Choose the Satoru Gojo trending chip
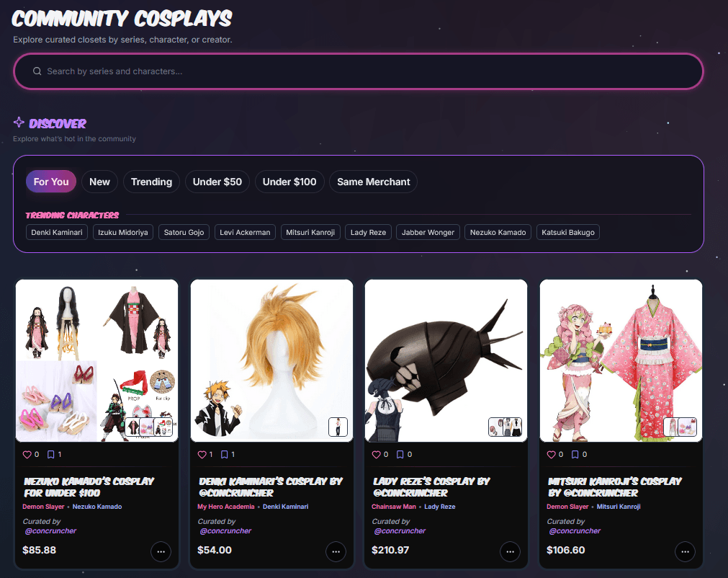728x578 pixels. (x=184, y=232)
